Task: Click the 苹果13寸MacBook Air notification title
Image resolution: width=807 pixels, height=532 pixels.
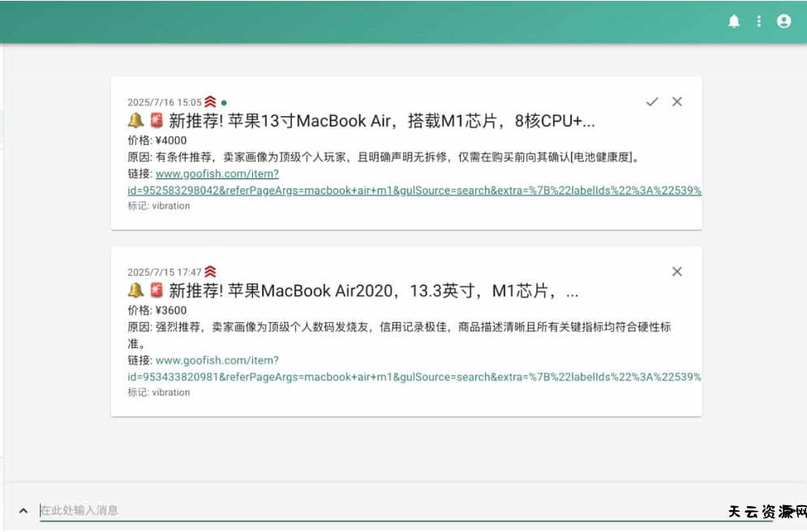Action: coord(381,122)
